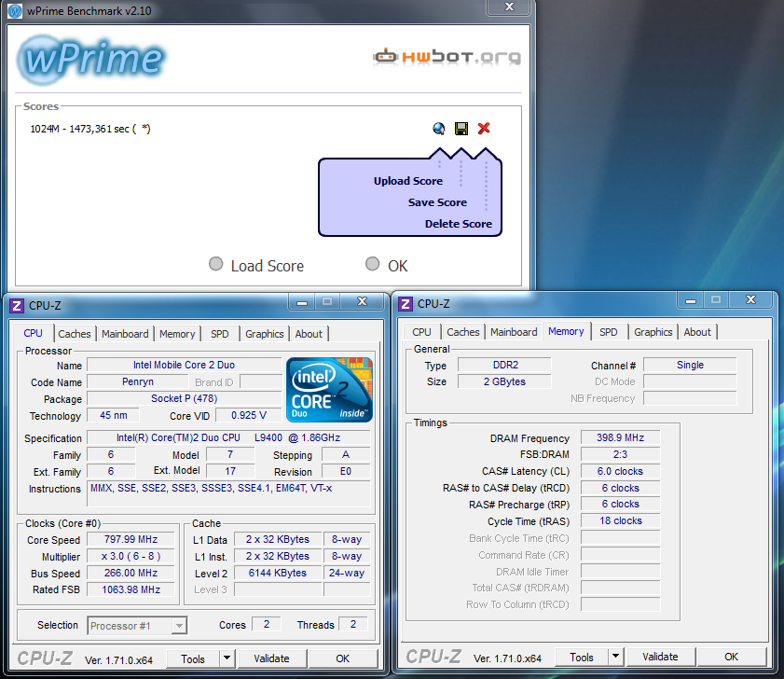Minimize the right CPU-Z window
784x679 pixels.
click(x=691, y=300)
